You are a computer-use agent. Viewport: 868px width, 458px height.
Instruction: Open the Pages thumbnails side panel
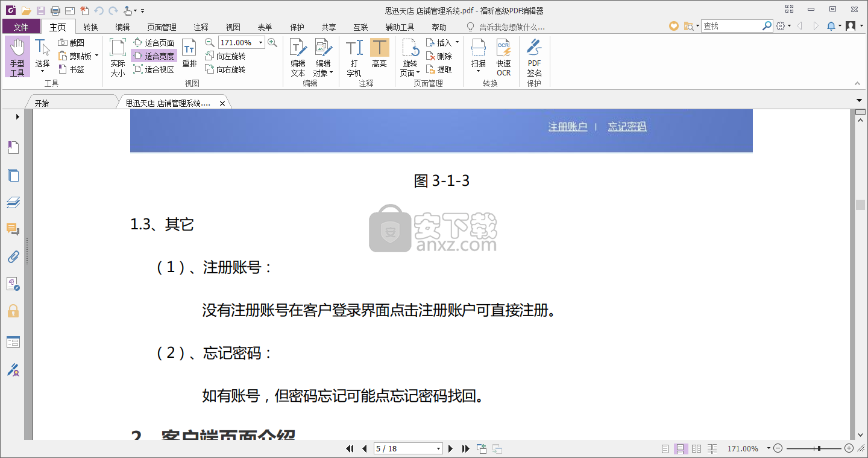pos(13,176)
